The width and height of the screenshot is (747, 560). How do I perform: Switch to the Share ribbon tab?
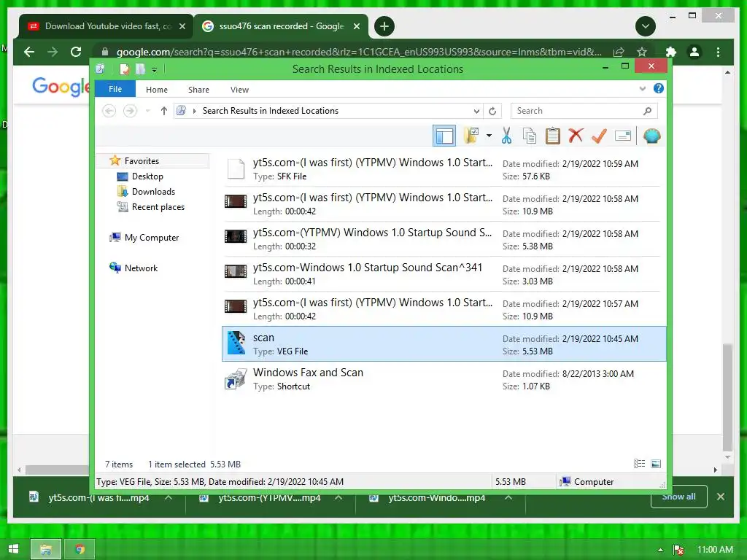(198, 90)
